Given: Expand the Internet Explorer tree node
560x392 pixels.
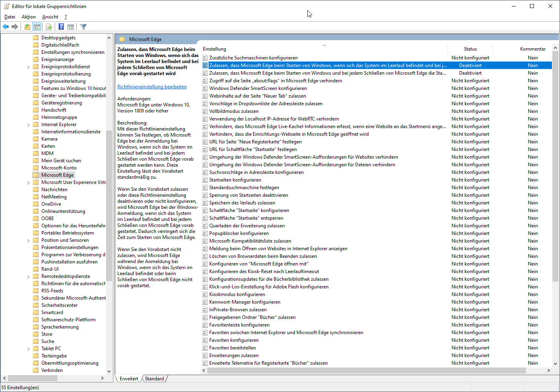Looking at the screenshot, I should tap(29, 125).
